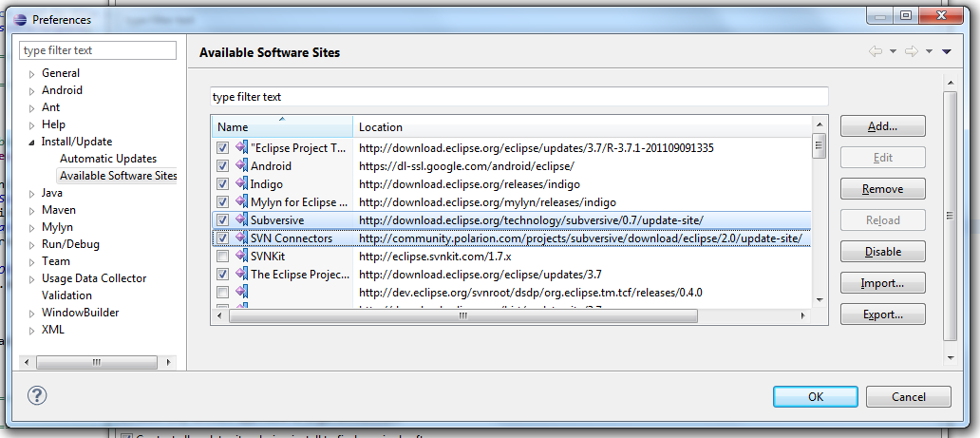Click the Export... button
This screenshot has height=438, width=980.
tap(882, 314)
